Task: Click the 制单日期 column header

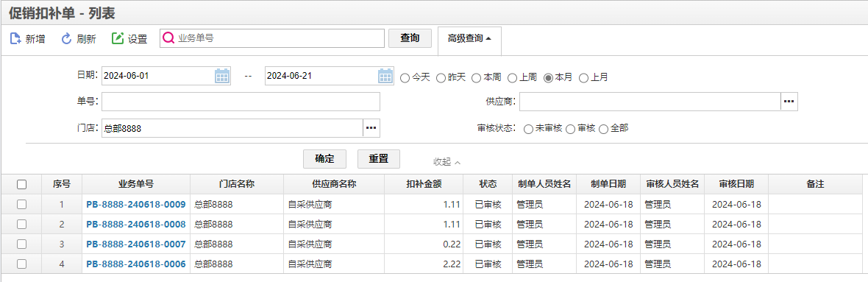Action: click(608, 185)
